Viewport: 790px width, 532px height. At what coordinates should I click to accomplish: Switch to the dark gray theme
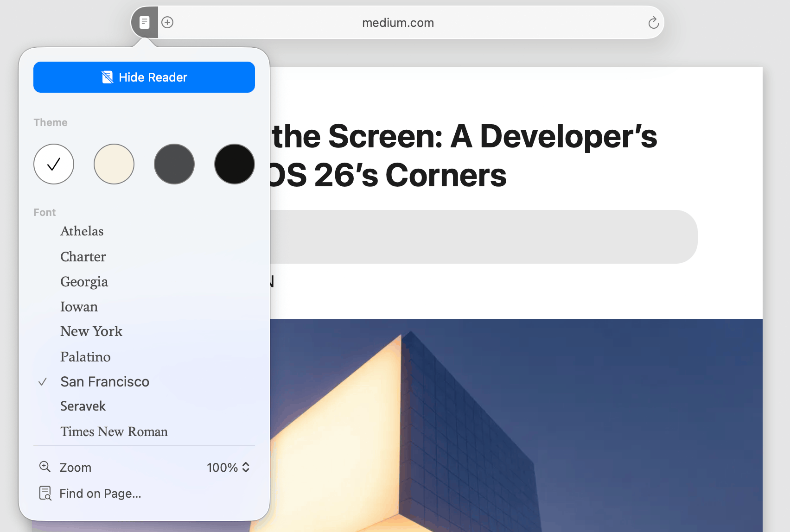coord(174,164)
